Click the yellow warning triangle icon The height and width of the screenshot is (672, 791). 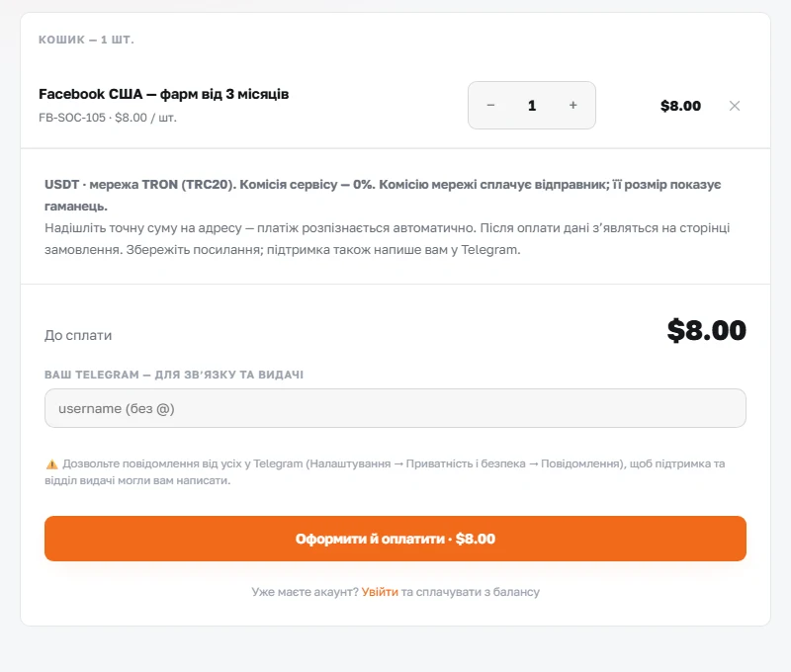[51, 464]
